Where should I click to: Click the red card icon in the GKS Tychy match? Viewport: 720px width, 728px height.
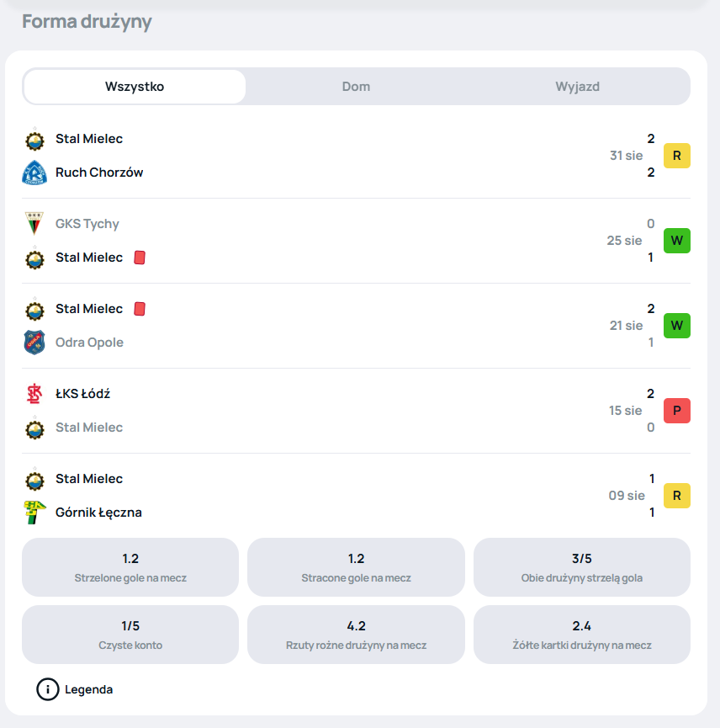tap(140, 258)
